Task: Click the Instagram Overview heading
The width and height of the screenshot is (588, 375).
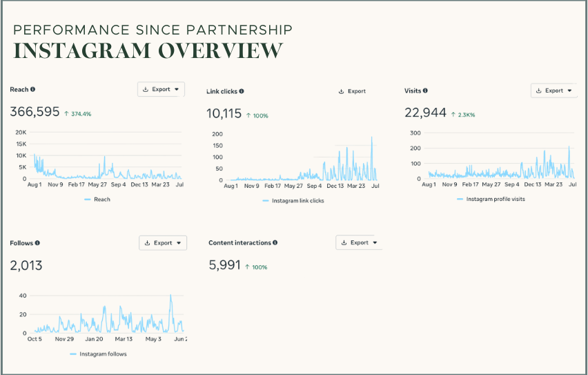Action: click(148, 50)
